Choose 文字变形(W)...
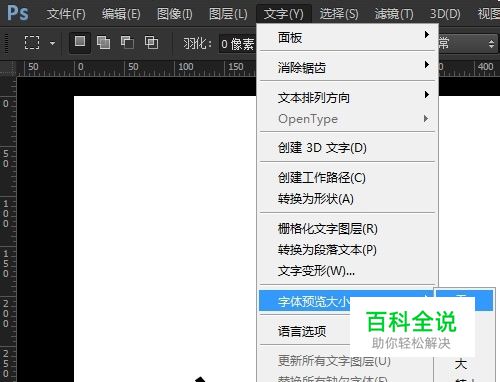The image size is (500, 382). coord(347,271)
